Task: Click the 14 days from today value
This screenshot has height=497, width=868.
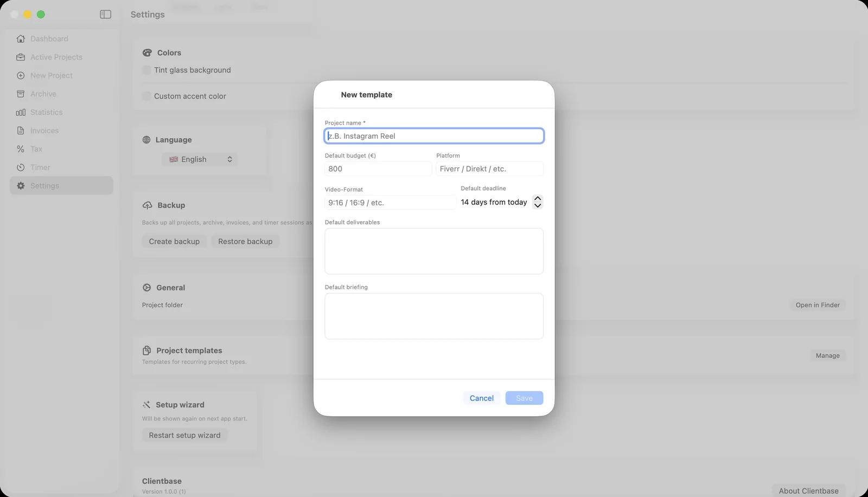Action: [494, 202]
